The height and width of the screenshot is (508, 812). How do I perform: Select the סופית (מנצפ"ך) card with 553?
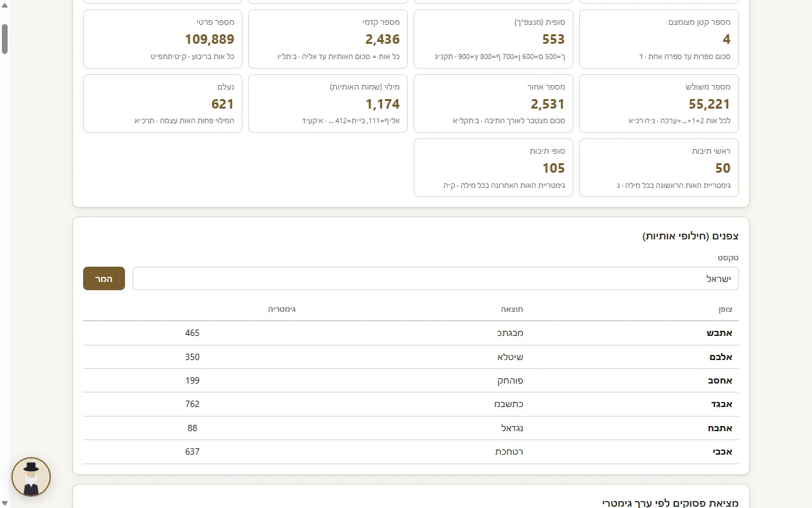tap(494, 39)
